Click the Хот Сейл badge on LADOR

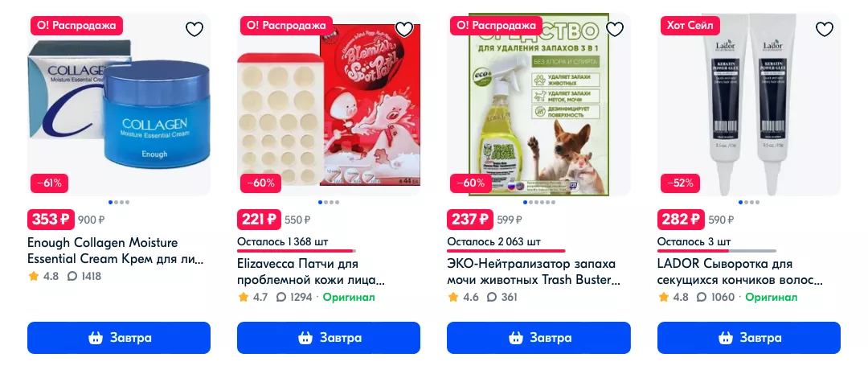coord(689,26)
